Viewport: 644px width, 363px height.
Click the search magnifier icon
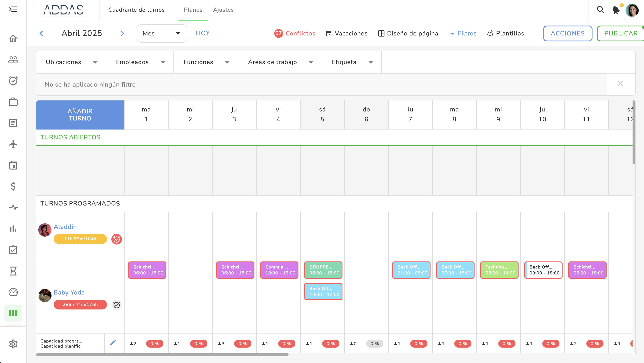pos(600,10)
